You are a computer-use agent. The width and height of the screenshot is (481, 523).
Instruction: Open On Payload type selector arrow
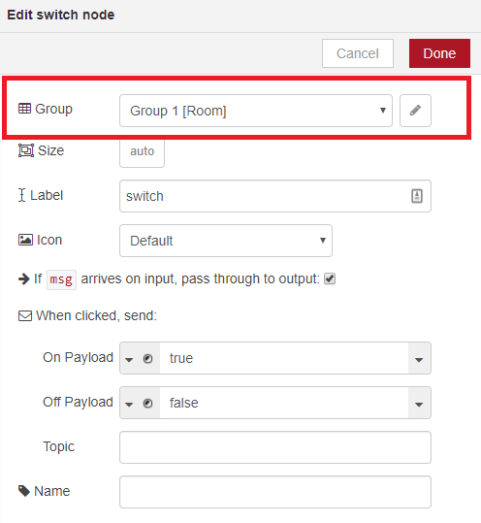(129, 359)
